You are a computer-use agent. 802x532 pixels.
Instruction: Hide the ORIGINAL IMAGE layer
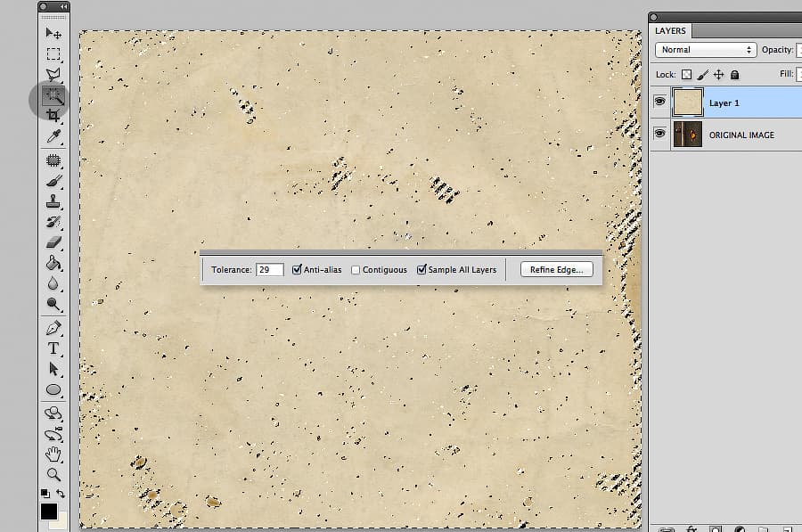[x=659, y=134]
